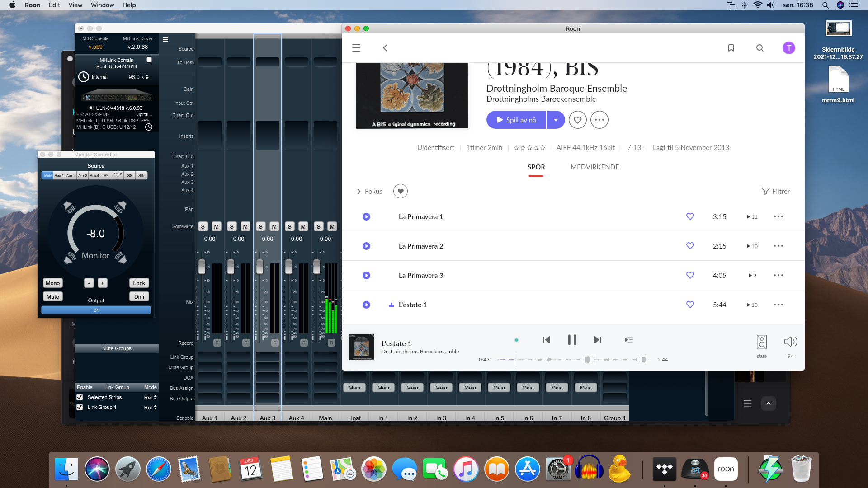Open Edit menu in menu bar
This screenshot has height=488, width=868.
54,5
